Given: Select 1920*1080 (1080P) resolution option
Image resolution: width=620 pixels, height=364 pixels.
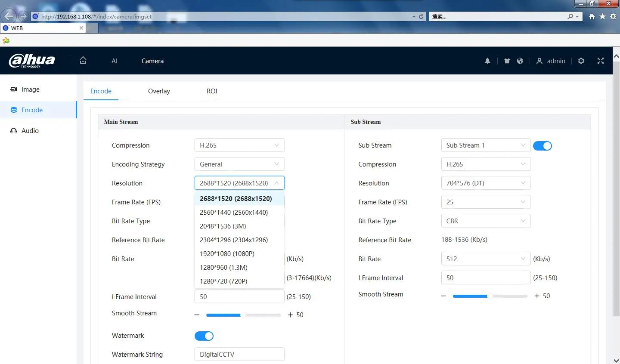Looking at the screenshot, I should coord(227,254).
